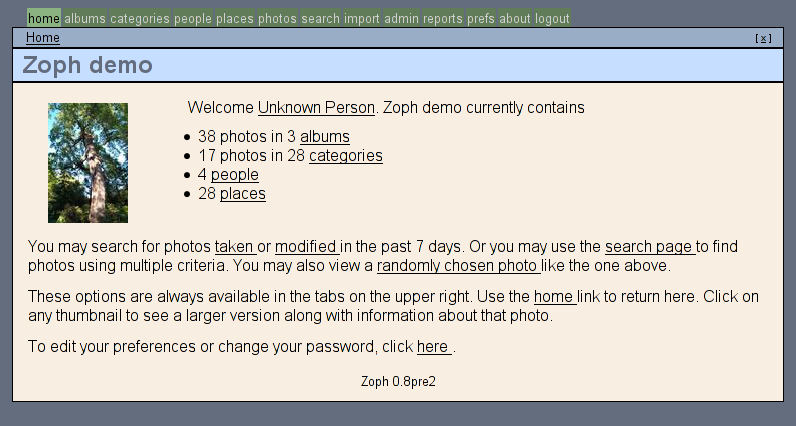Click the import tab
The image size is (796, 426).
pyautogui.click(x=361, y=18)
